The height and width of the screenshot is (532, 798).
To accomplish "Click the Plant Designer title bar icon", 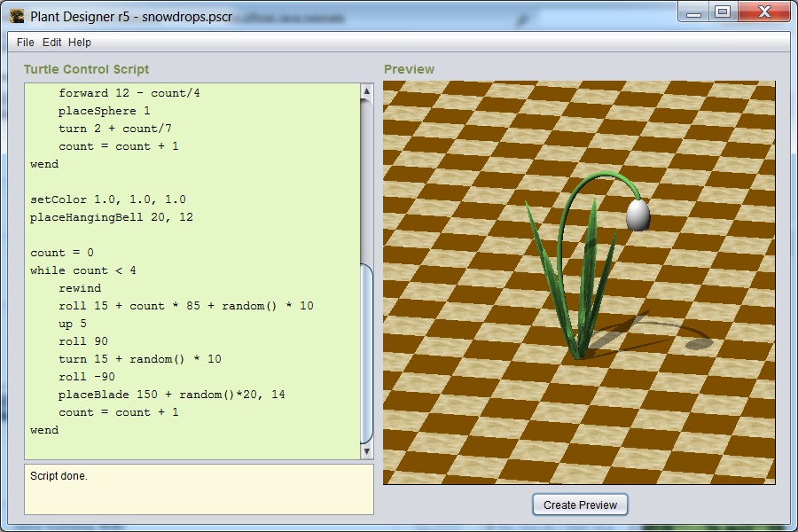I will click(16, 16).
